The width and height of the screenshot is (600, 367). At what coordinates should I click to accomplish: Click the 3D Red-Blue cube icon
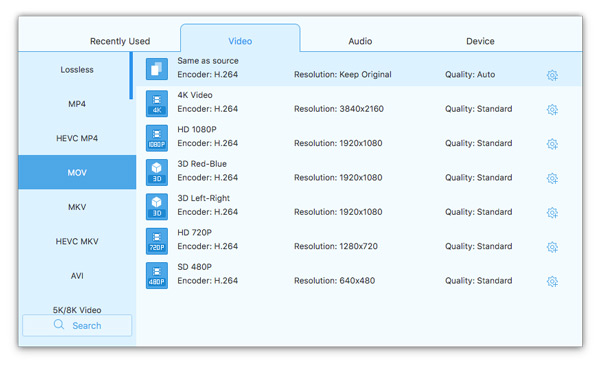pos(157,172)
